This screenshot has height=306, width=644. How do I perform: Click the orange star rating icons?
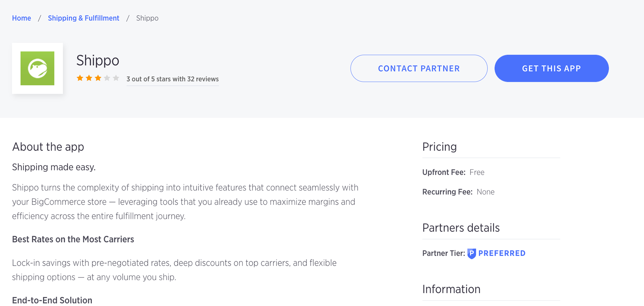[x=98, y=78]
